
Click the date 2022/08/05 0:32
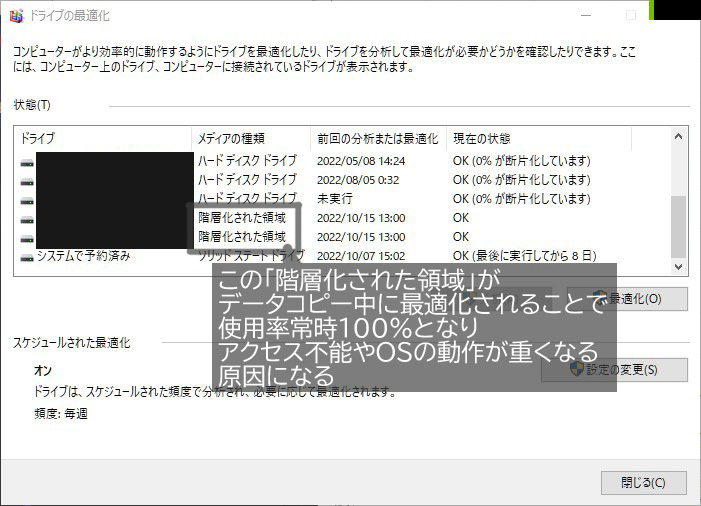[358, 180]
